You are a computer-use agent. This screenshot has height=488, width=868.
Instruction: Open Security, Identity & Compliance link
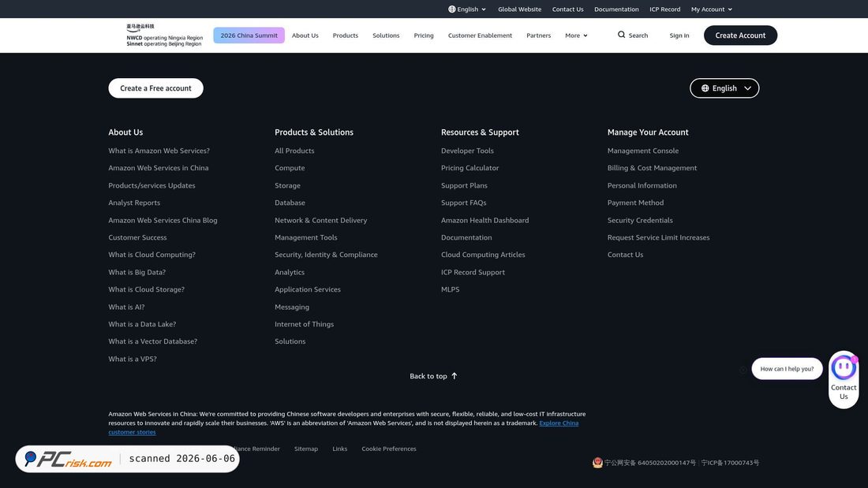[x=326, y=255]
